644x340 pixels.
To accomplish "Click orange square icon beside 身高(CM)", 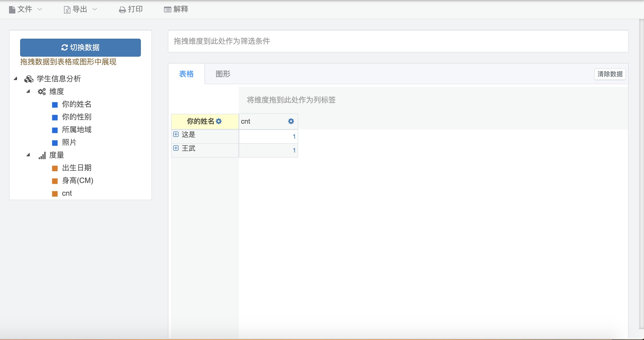I will [x=55, y=181].
